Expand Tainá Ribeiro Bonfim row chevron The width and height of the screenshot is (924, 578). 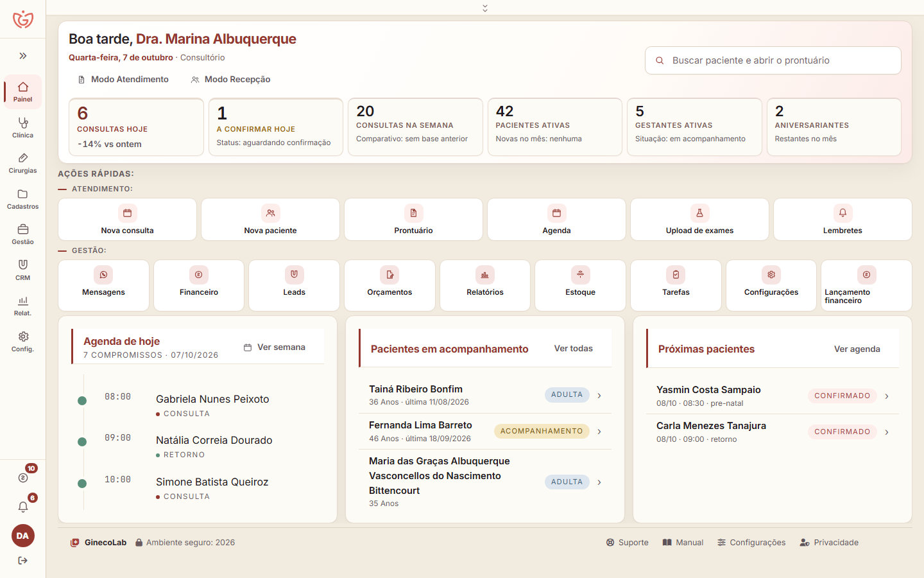pyautogui.click(x=599, y=396)
